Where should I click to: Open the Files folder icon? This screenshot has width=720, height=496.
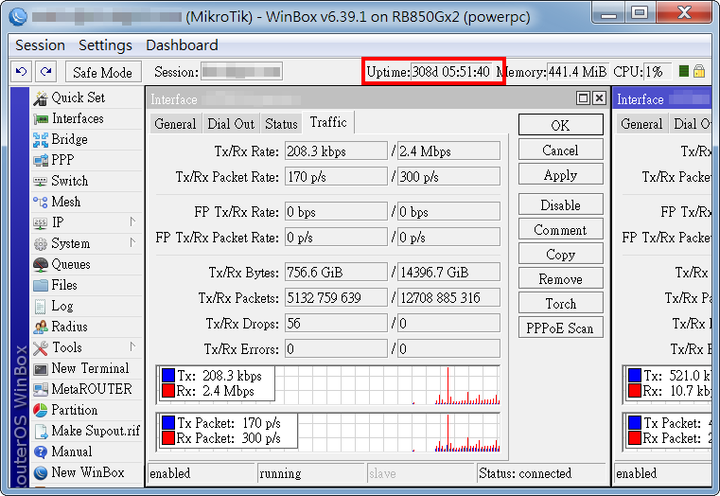(40, 285)
